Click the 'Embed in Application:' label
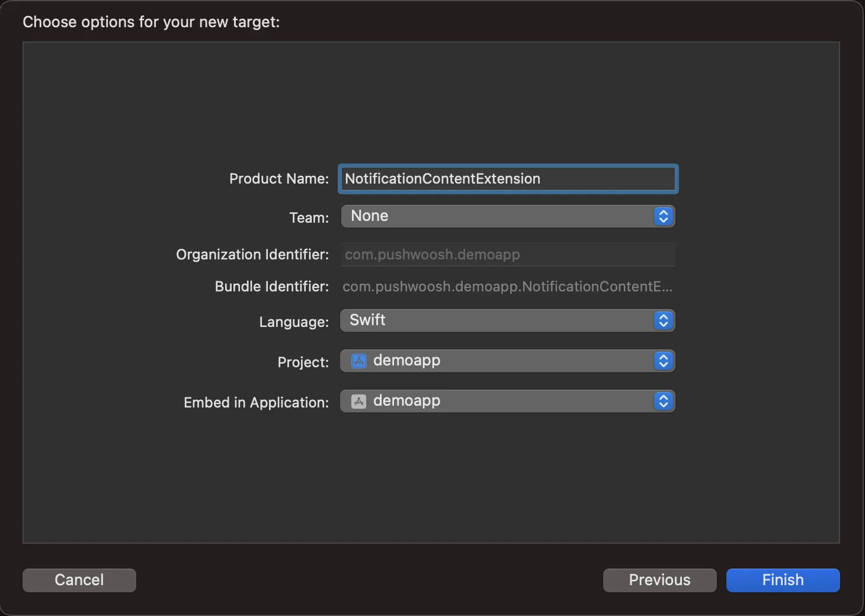The width and height of the screenshot is (865, 616). 256,403
